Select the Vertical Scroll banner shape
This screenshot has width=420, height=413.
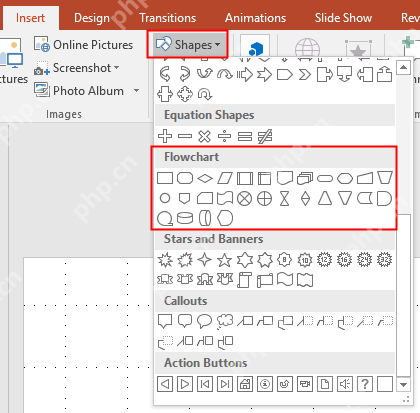pyautogui.click(x=245, y=279)
